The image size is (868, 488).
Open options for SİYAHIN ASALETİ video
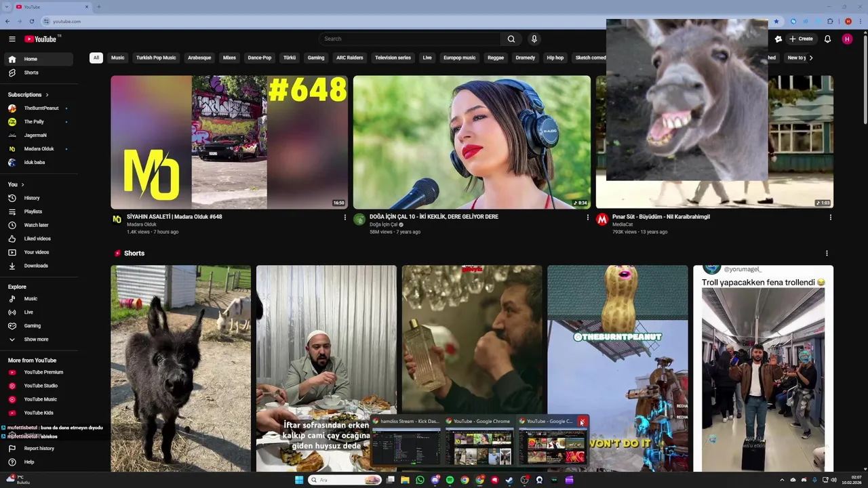click(x=344, y=218)
